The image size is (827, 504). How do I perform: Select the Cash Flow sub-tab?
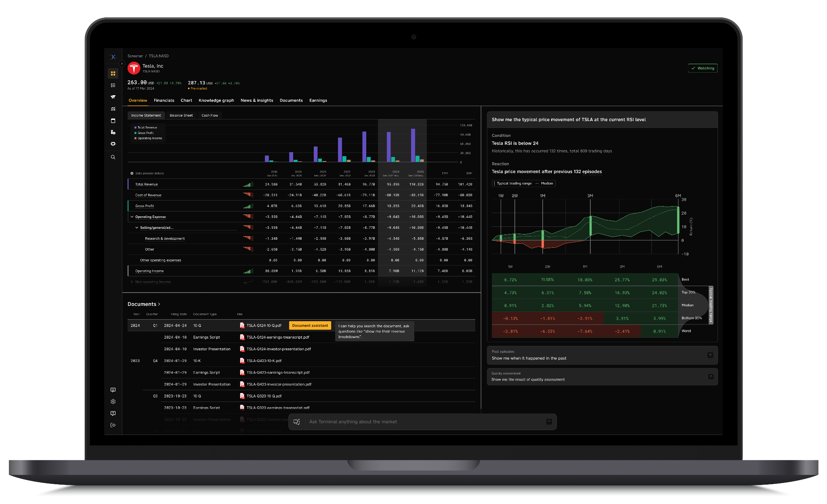tap(210, 115)
